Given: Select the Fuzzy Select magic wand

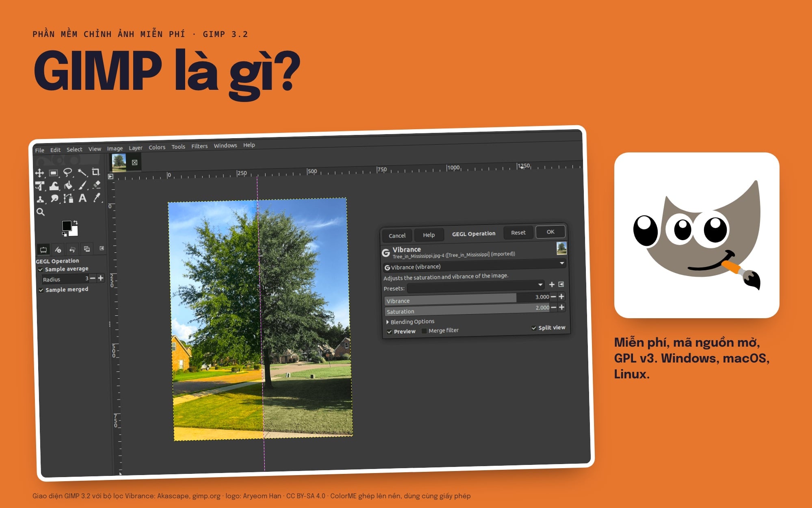Looking at the screenshot, I should tap(82, 172).
